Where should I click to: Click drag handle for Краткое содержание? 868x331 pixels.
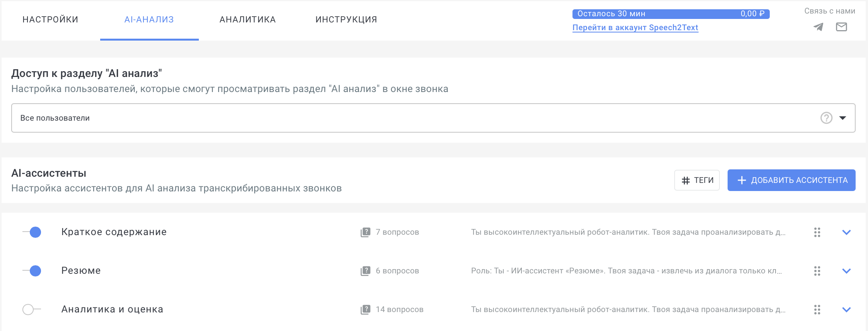tap(817, 232)
